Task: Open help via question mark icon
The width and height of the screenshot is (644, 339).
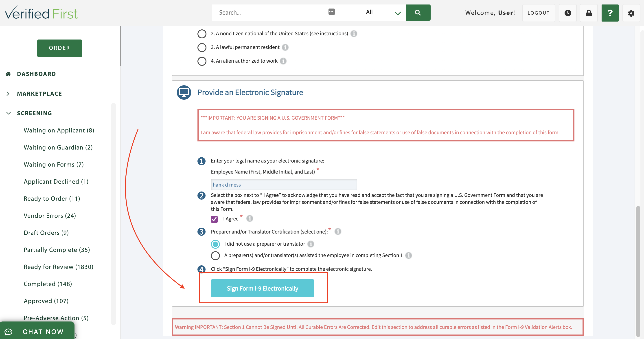Action: [610, 13]
